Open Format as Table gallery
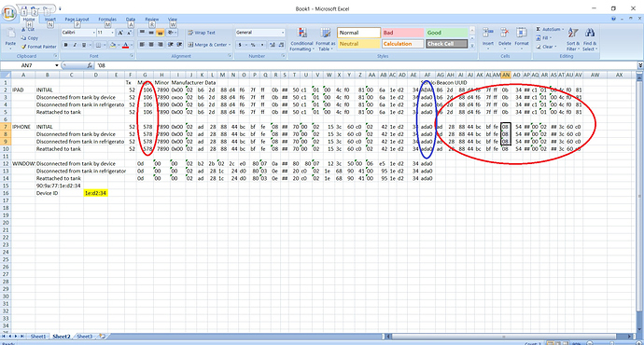This screenshot has width=644, height=345. [x=326, y=39]
